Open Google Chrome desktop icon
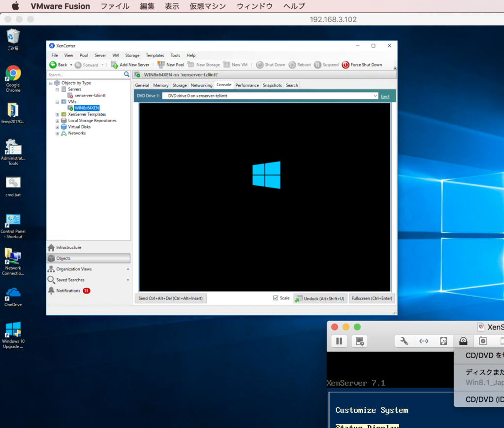Viewport: 504px width, 428px height. click(13, 79)
